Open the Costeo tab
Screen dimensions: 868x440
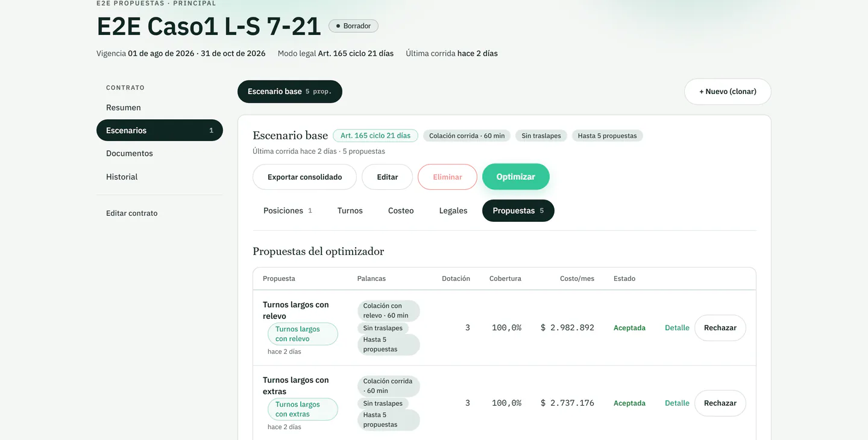401,210
